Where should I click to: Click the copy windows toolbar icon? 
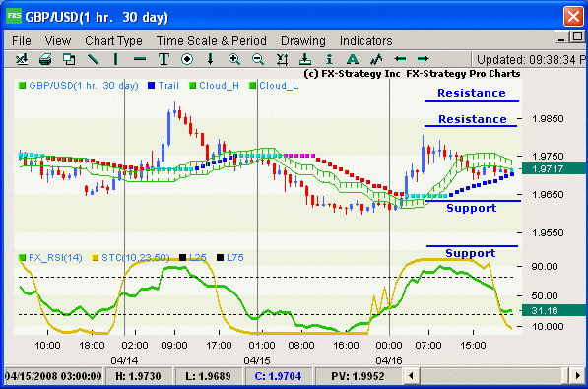tap(69, 59)
